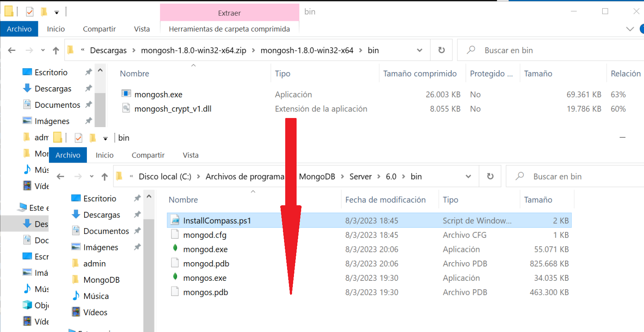Select the mongosh.exe file icon

coord(126,94)
